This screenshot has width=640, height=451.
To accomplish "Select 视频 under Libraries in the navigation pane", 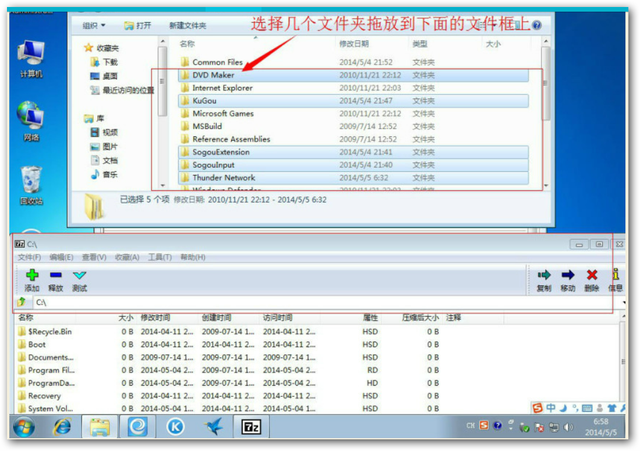I will point(104,132).
